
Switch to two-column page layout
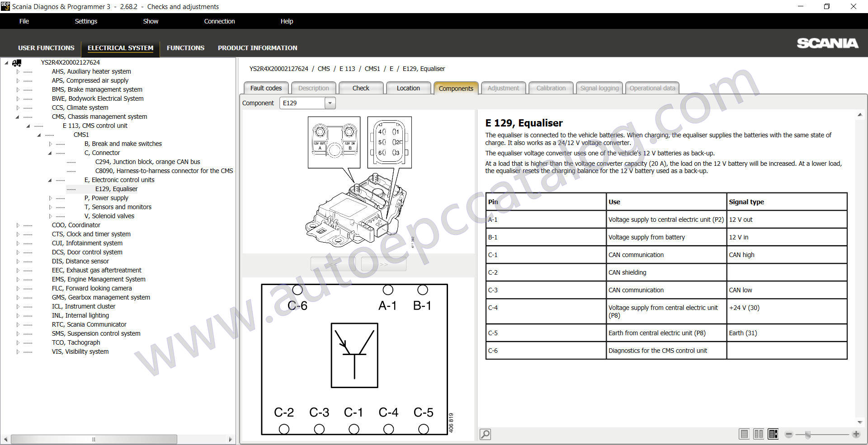(x=758, y=435)
